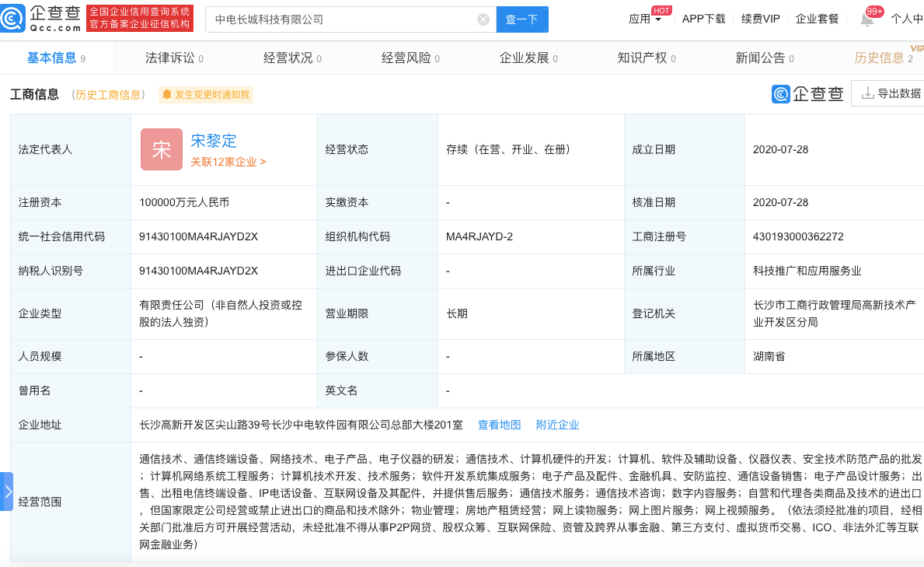924x567 pixels.
Task: Click the 企查查 brand icon near 导出数据
Action: pyautogui.click(x=779, y=92)
